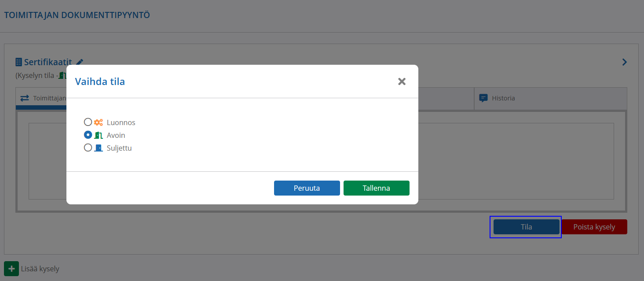Click the swap arrows Toimittajan tab icon
644x281 pixels.
point(25,98)
